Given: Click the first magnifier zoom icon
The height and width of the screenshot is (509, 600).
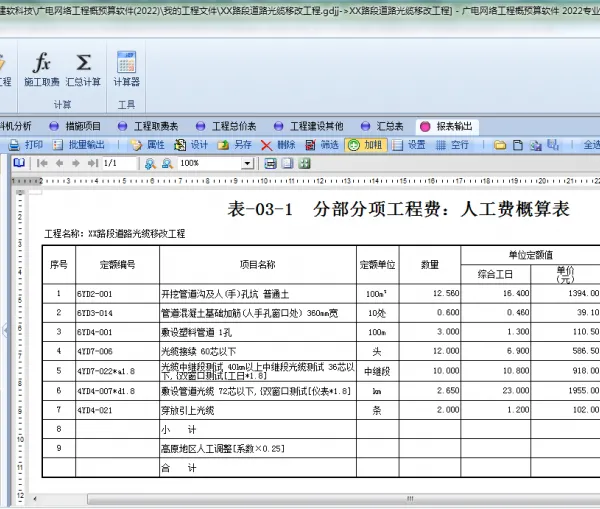Looking at the screenshot, I should click(x=150, y=164).
